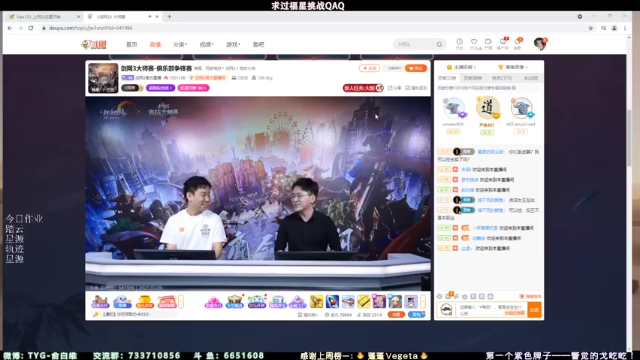Bookmark this page with the star icon
Screen dimensions: 640x360
click(x=591, y=28)
